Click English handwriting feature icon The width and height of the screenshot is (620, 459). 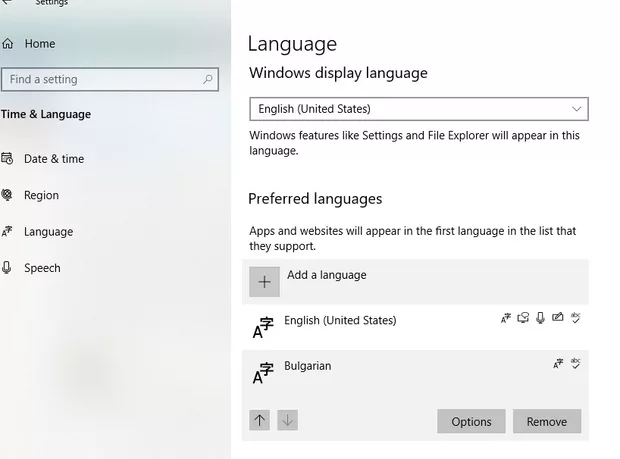pyautogui.click(x=558, y=317)
